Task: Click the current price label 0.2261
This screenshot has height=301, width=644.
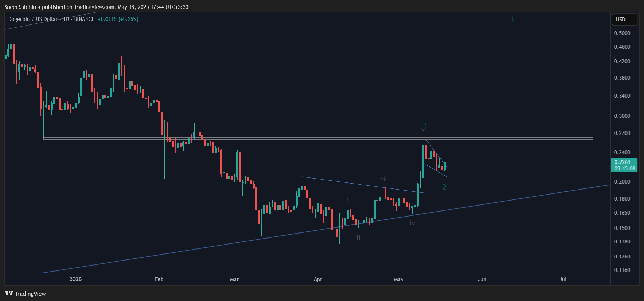Action: [x=622, y=162]
